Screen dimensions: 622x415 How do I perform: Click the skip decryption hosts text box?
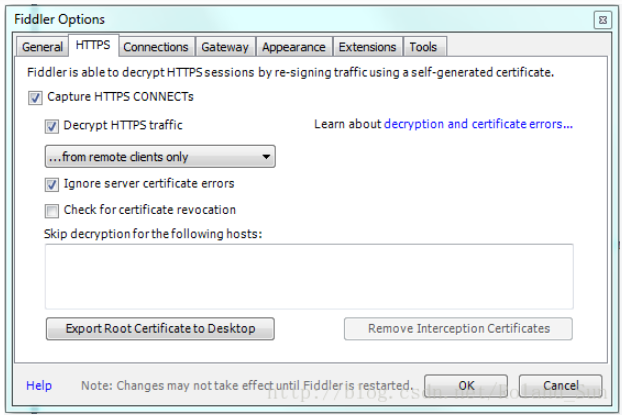point(308,276)
